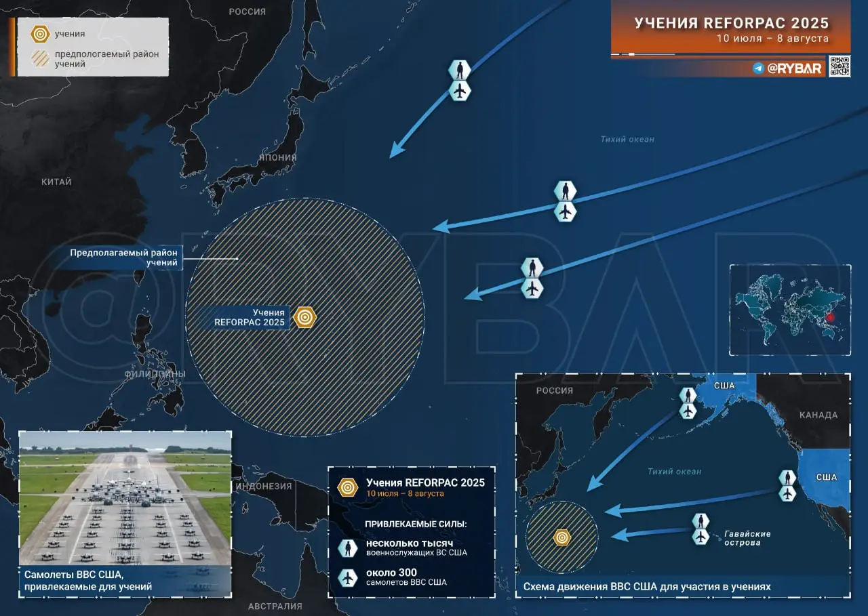Open the @RYBAR channel link
The width and height of the screenshot is (868, 616).
pyautogui.click(x=795, y=68)
